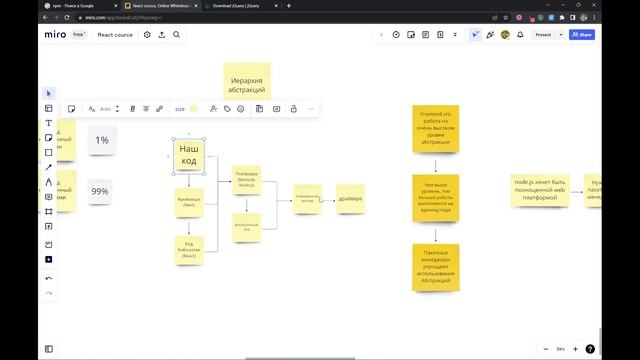This screenshot has height=360, width=640.
Task: Open the frames panel at bottom left
Action: point(49,349)
